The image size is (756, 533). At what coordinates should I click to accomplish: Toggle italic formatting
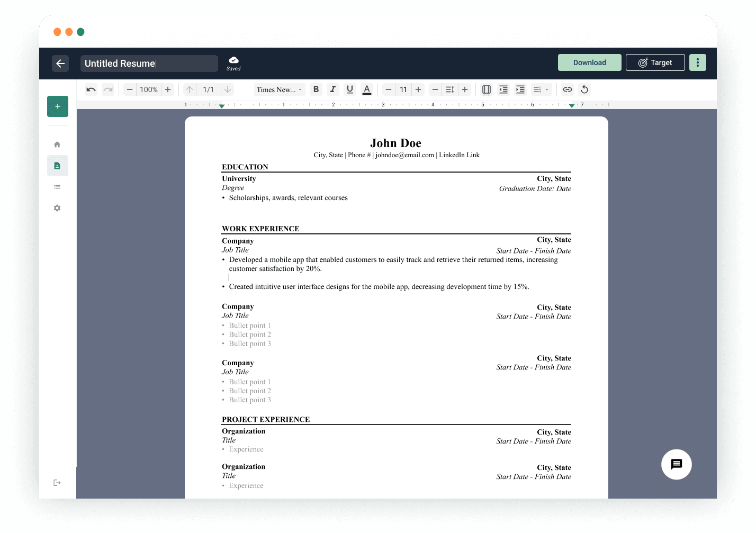click(333, 89)
